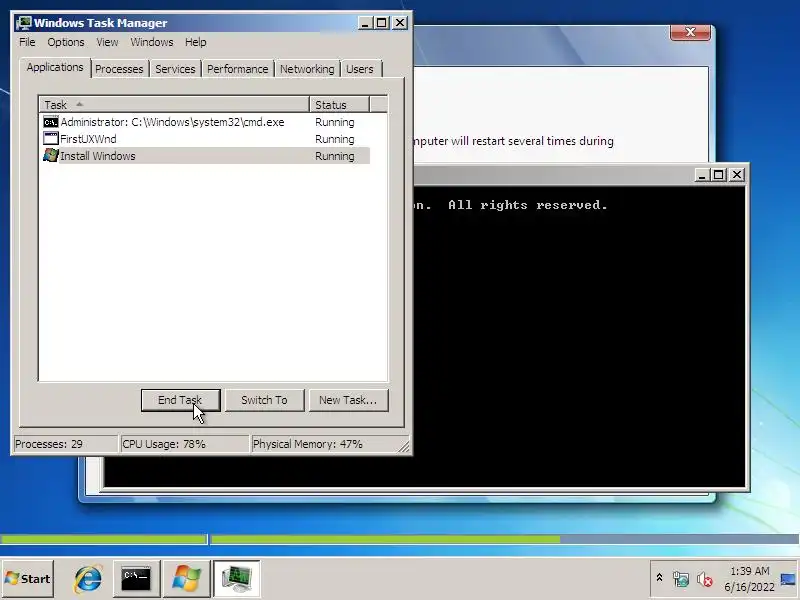This screenshot has height=600, width=800.
Task: Click the Task Manager resize grip corner
Action: [404, 446]
